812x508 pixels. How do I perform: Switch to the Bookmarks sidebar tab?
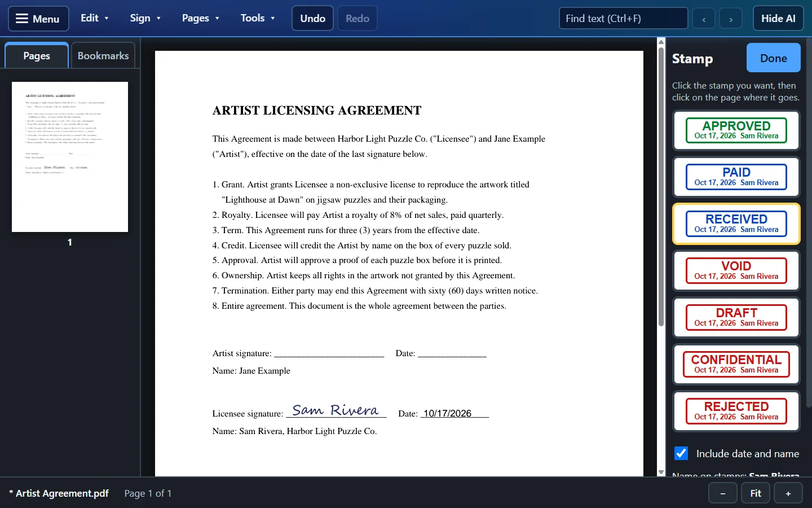tap(103, 55)
